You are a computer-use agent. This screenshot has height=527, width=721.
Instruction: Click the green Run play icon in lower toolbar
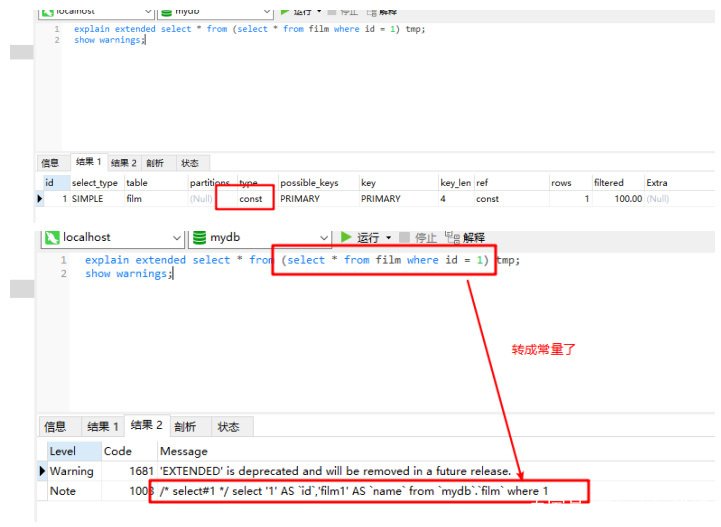coord(346,237)
